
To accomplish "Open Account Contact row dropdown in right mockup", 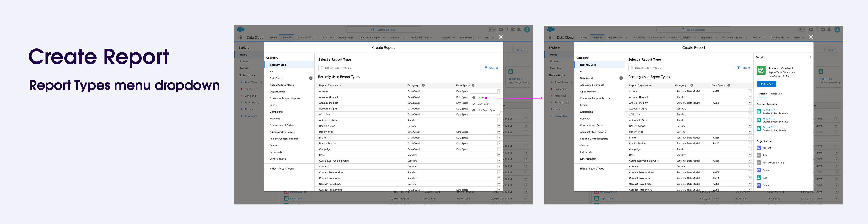I will (x=750, y=97).
